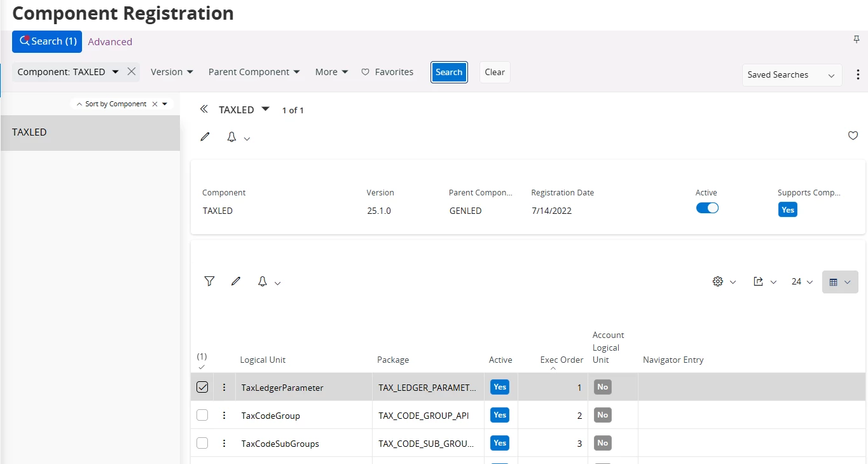The height and width of the screenshot is (464, 868).
Task: Expand the More filters dropdown
Action: [332, 72]
